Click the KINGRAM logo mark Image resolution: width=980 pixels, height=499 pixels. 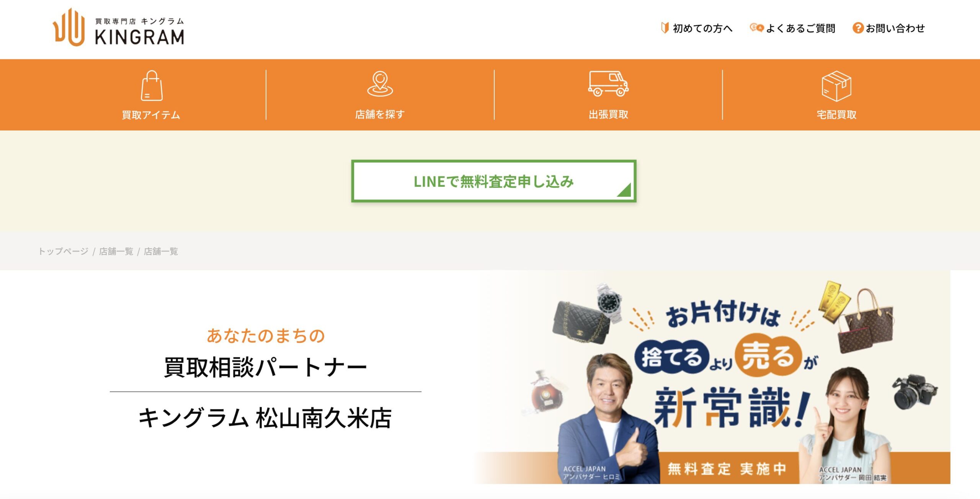(69, 27)
